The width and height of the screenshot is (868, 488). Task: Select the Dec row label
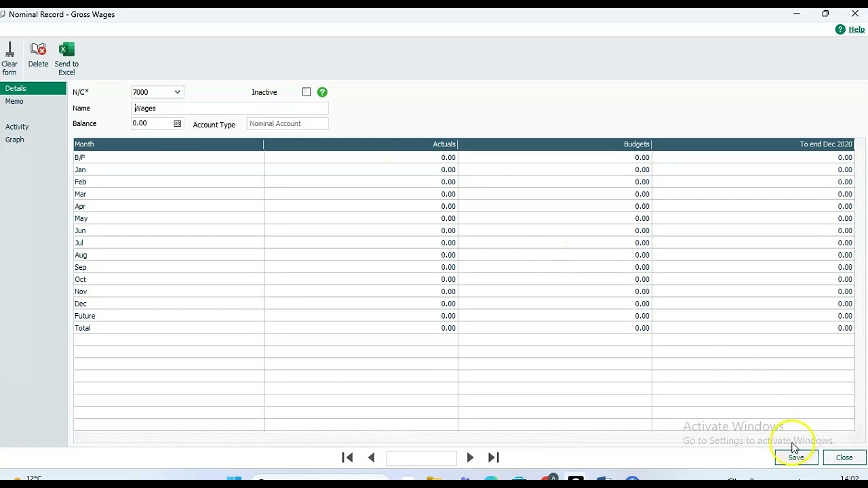coord(81,304)
